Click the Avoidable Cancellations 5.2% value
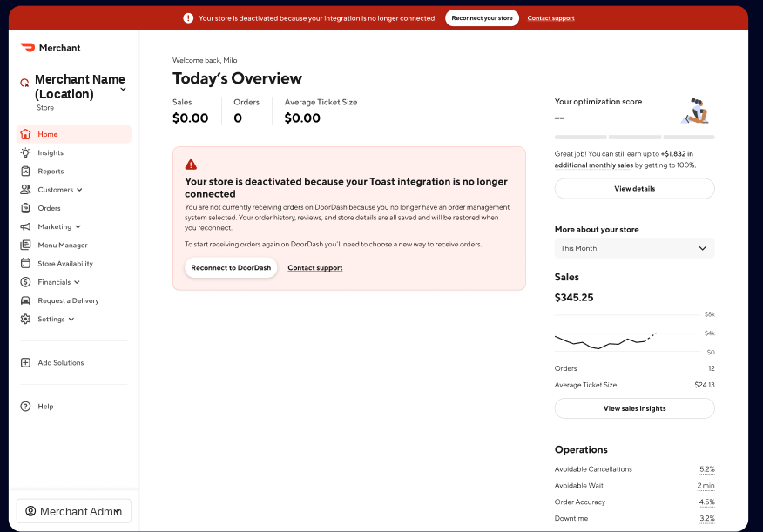This screenshot has height=532, width=763. click(x=707, y=469)
